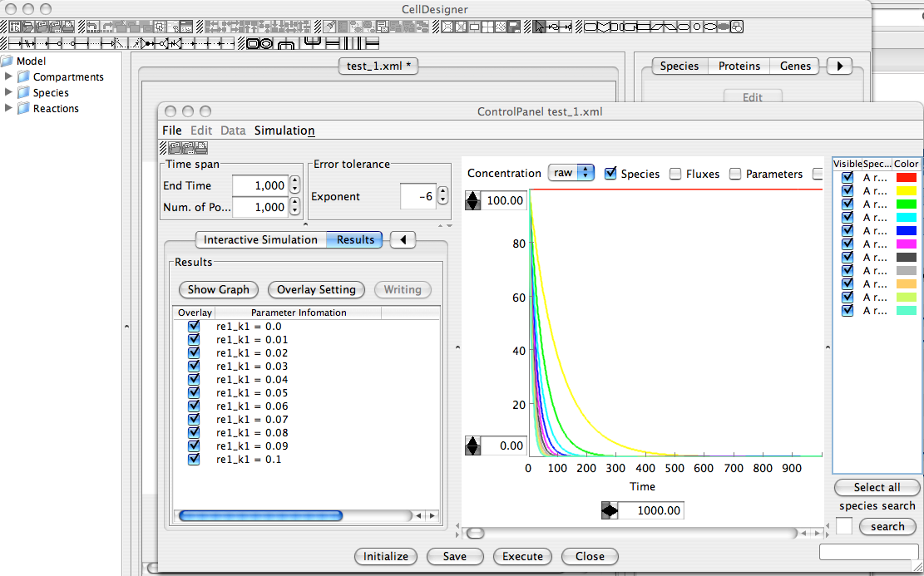
Task: Select the arrow pointer tool in toolbar
Action: 540,27
